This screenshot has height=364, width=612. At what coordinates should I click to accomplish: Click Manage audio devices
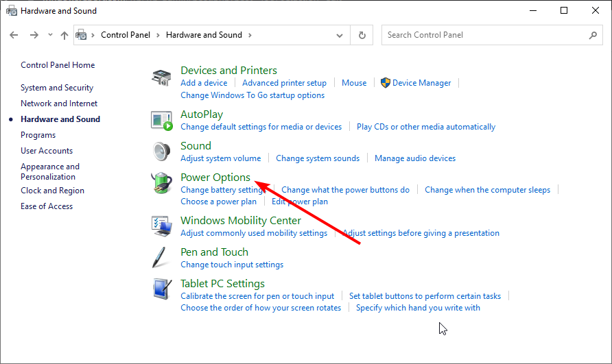[415, 158]
